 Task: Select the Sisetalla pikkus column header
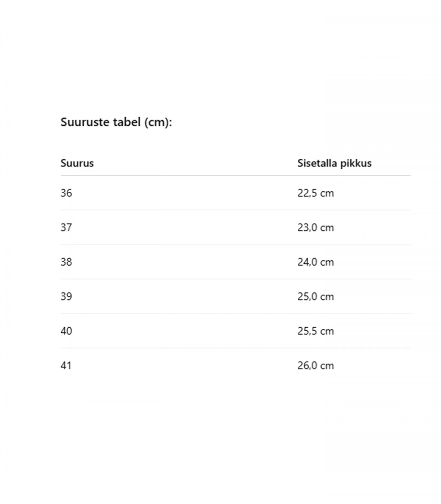pos(334,163)
